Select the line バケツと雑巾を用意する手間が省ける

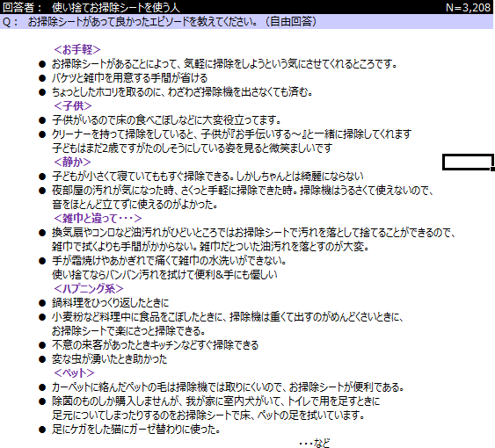(130, 78)
